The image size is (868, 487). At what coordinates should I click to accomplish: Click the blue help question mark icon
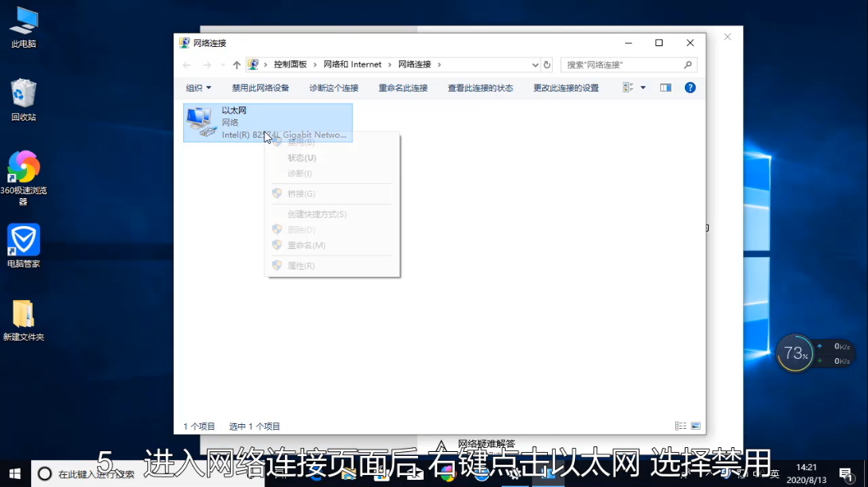point(690,88)
